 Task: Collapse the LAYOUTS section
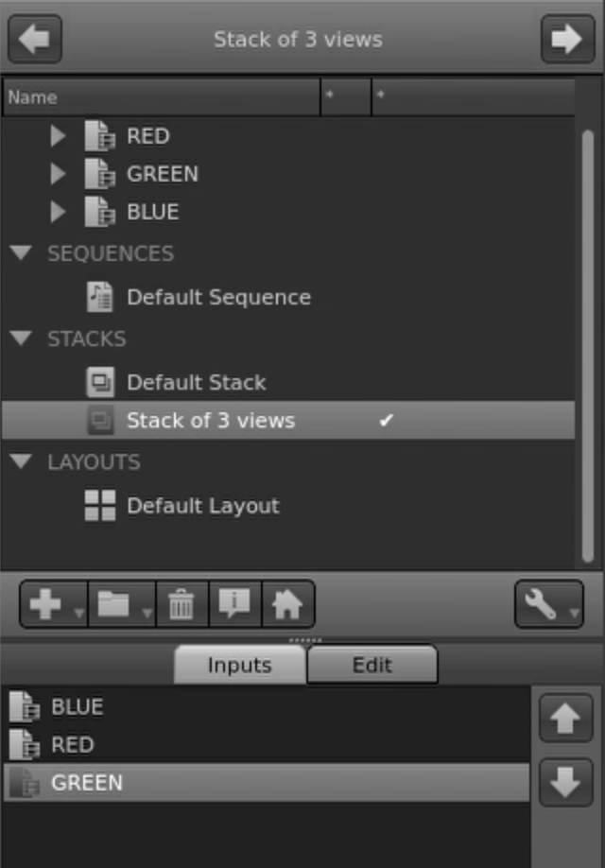coord(20,462)
